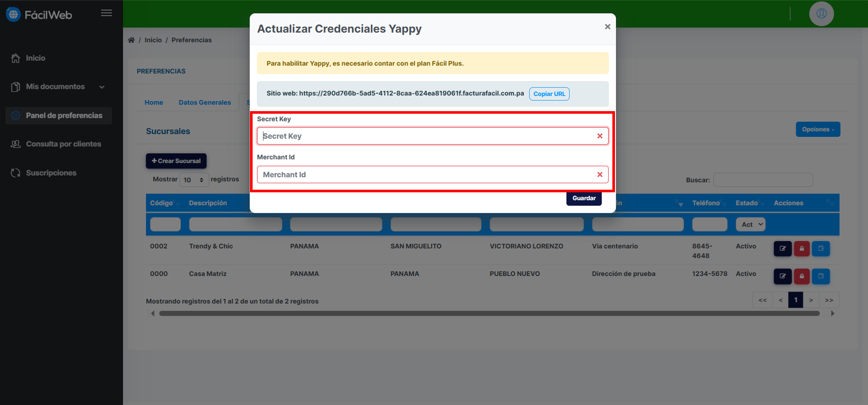Click lock icon for Casa Matriz
Viewport: 868px width, 405px height.
802,276
